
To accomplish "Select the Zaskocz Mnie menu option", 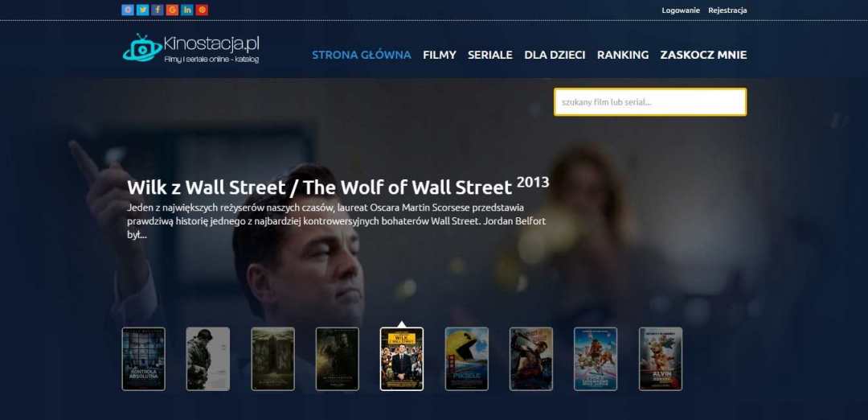I will click(x=703, y=55).
